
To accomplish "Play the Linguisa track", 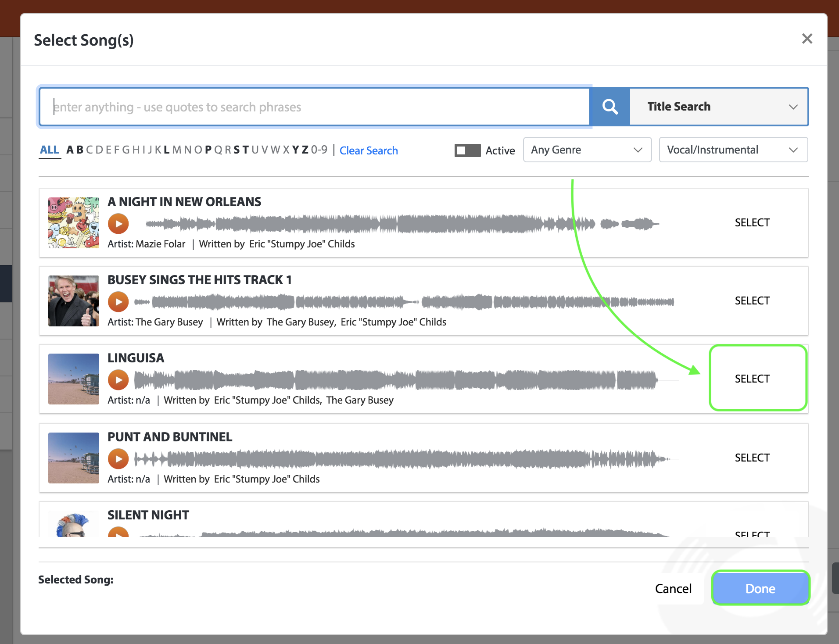I will click(118, 380).
